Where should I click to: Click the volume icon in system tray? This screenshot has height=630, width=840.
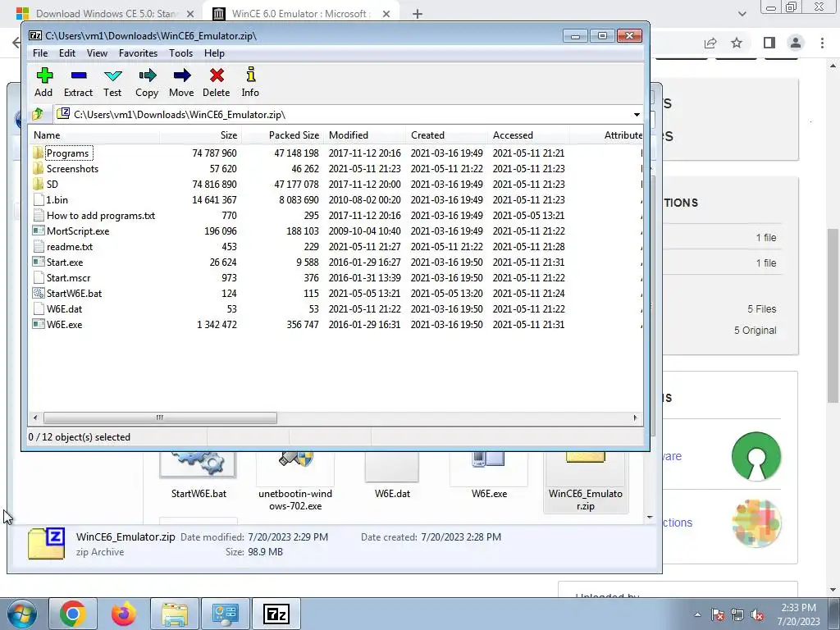(757, 614)
